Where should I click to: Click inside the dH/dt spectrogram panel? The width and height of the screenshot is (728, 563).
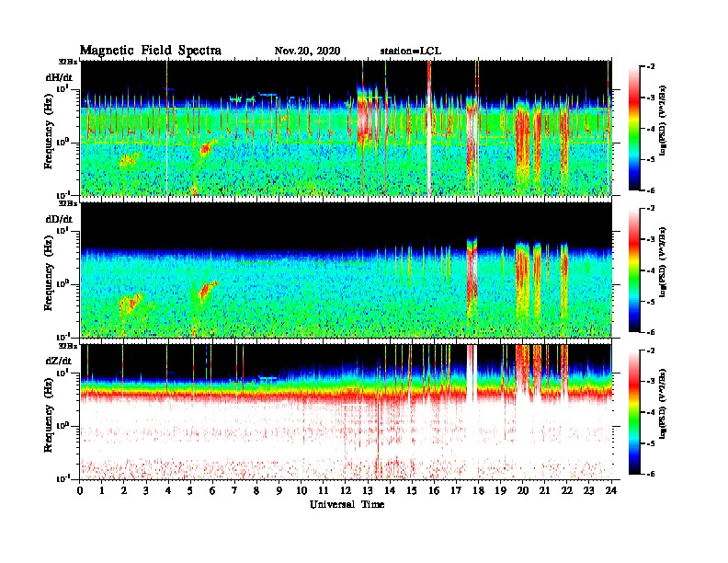point(347,128)
